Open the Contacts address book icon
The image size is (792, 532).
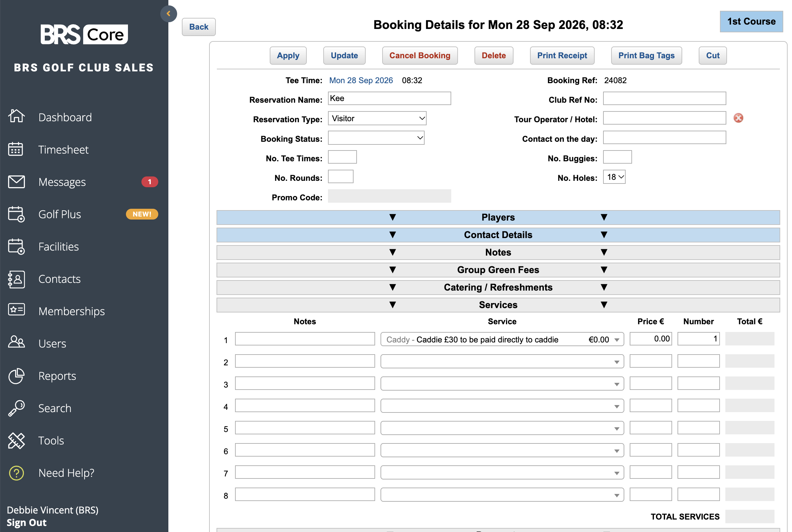coord(16,279)
